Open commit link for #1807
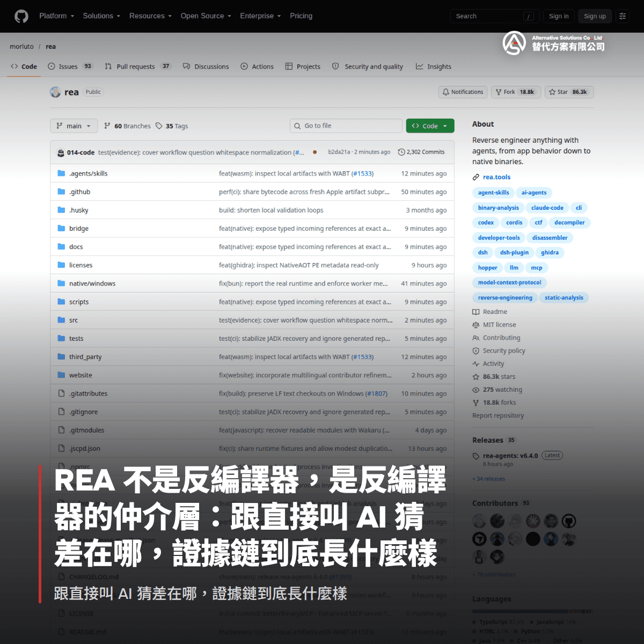Image resolution: width=644 pixels, height=644 pixels. click(x=376, y=393)
